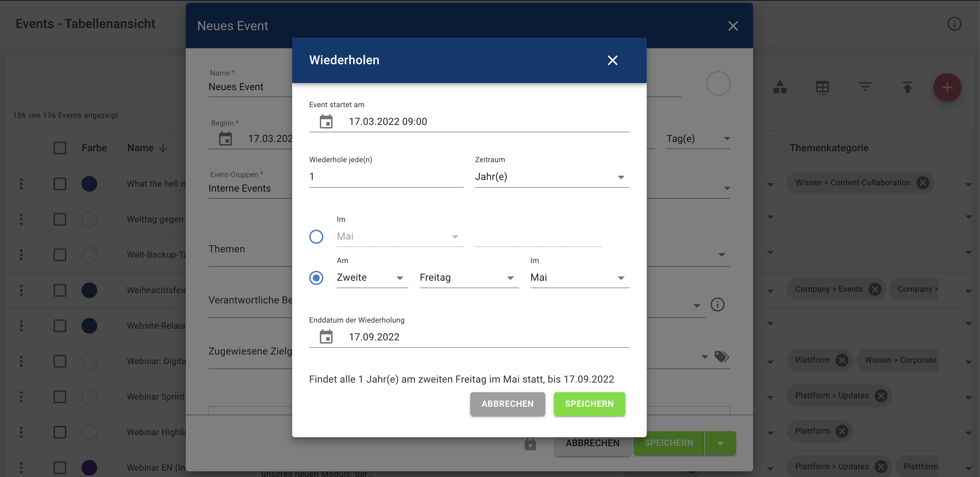Open the Freitag weekday dropdown
980x477 pixels.
click(x=469, y=278)
